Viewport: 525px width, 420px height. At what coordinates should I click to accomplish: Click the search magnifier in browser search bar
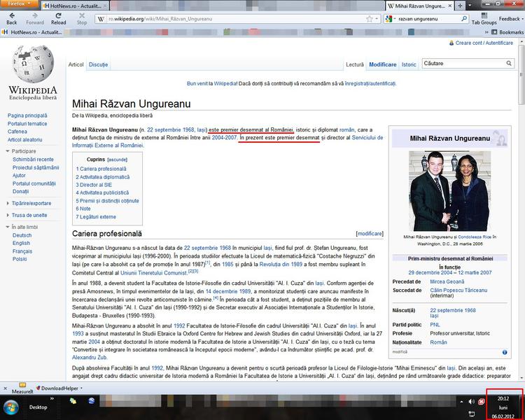[x=464, y=19]
